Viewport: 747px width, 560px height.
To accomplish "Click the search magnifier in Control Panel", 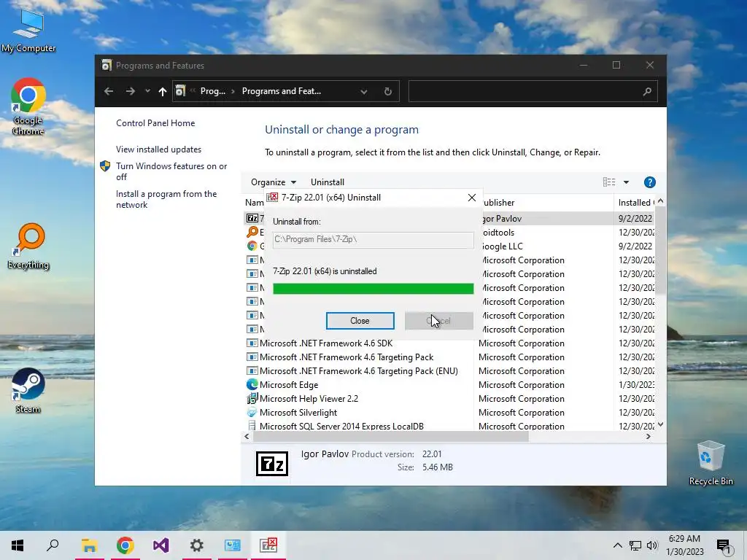I will [x=647, y=91].
